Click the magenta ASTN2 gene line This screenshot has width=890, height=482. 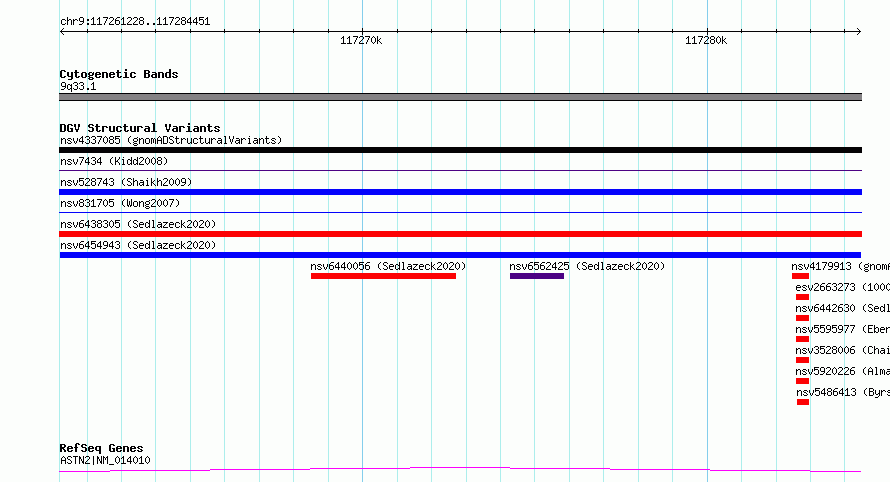pyautogui.click(x=460, y=470)
